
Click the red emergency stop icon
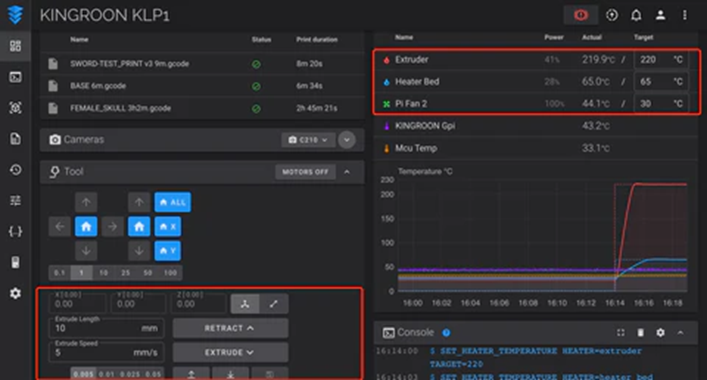[x=581, y=15]
